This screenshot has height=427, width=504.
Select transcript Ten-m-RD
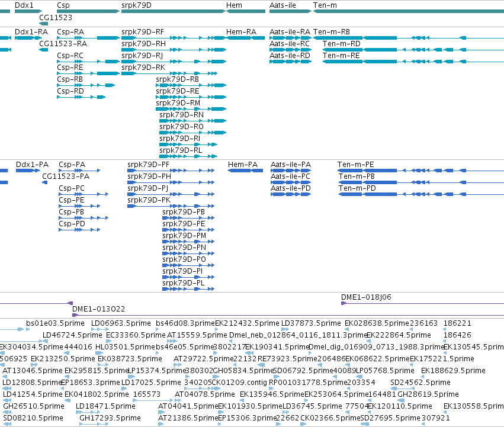click(342, 44)
